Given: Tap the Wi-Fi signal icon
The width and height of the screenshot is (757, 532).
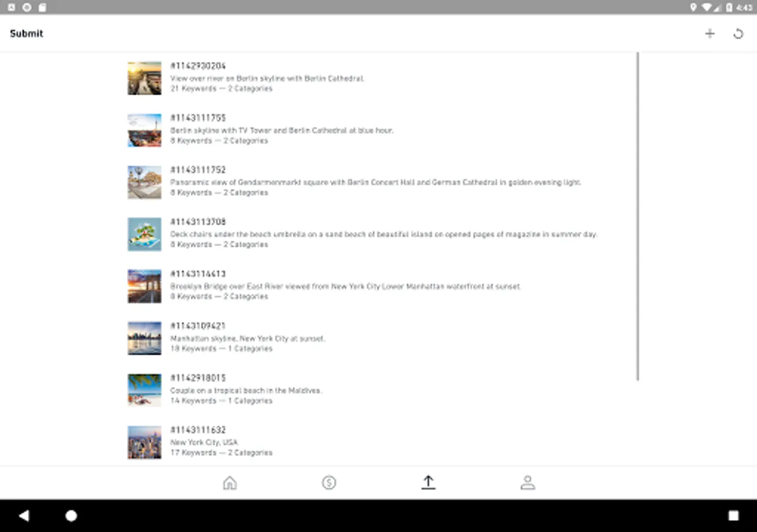Looking at the screenshot, I should [x=706, y=7].
